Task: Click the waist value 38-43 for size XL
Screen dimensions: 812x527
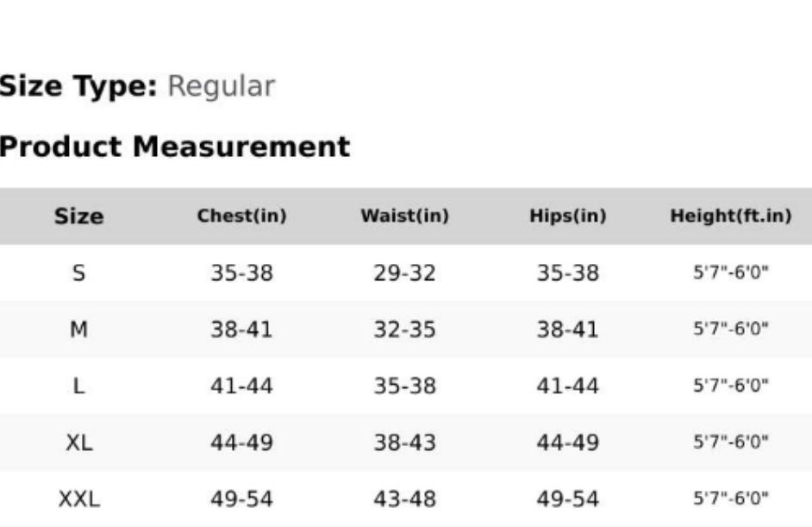Action: 404,442
